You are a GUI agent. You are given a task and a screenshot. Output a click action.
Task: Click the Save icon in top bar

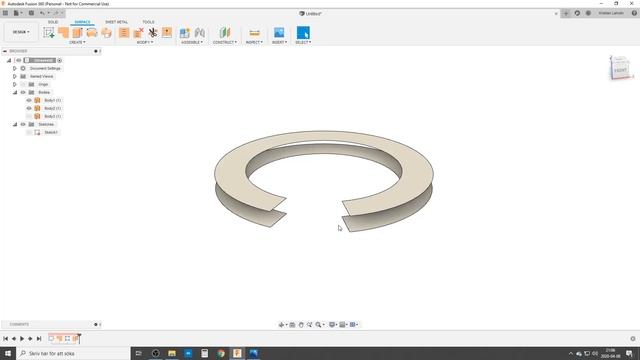click(x=31, y=13)
